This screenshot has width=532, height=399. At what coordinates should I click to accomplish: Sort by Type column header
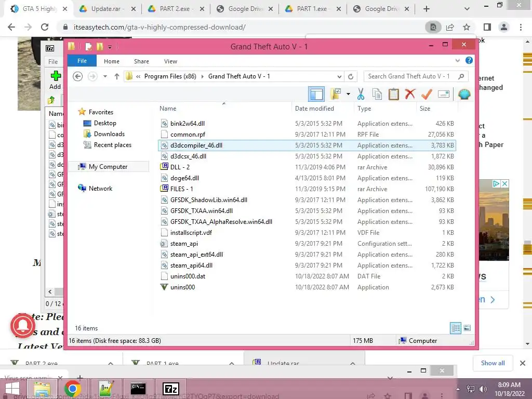[x=364, y=109]
